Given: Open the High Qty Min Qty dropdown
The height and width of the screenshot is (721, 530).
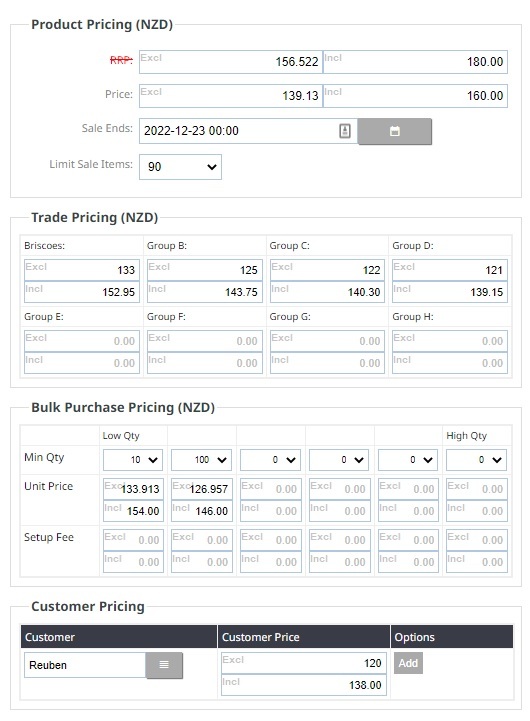Looking at the screenshot, I should point(476,460).
